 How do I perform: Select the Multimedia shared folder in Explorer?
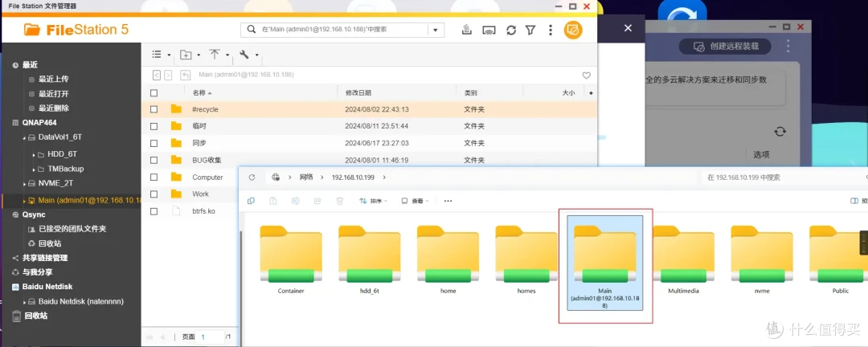click(683, 260)
